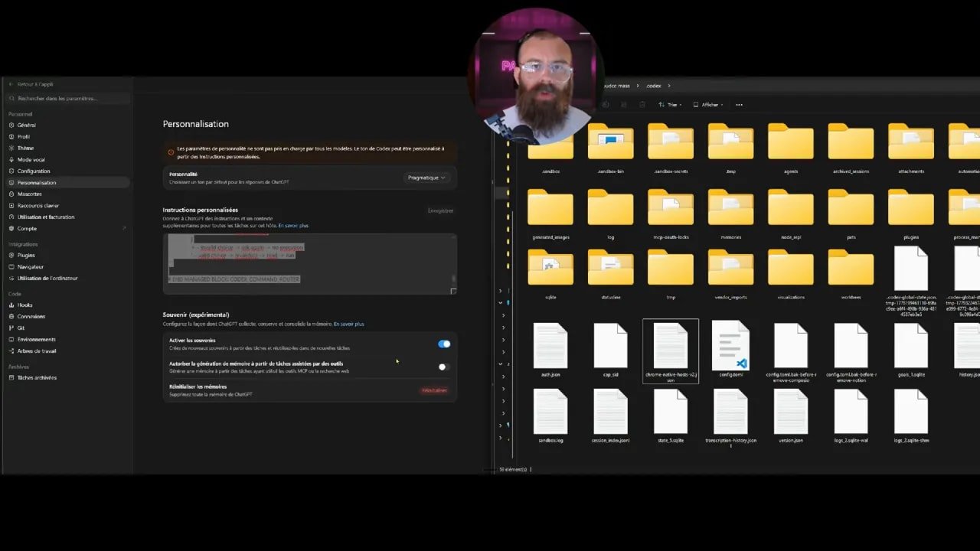
Task: Click the Git branch icon
Action: tap(11, 328)
